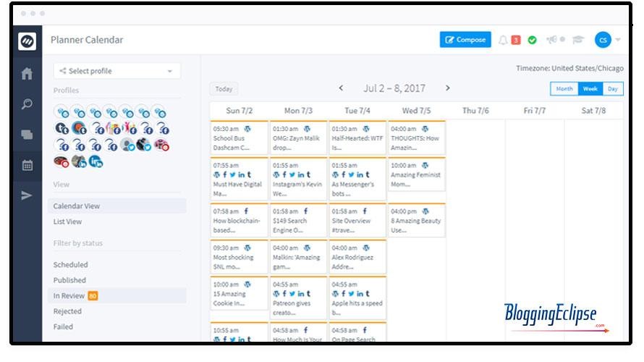Click the Facebook icon on Sunday 07:58 am post

tap(246, 211)
